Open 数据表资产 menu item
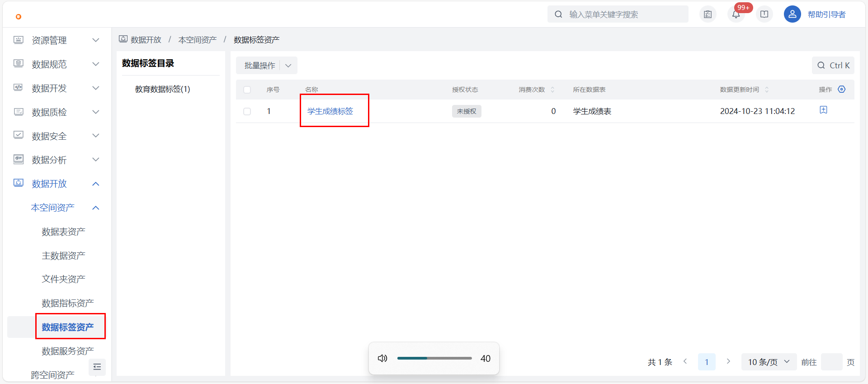 point(63,232)
